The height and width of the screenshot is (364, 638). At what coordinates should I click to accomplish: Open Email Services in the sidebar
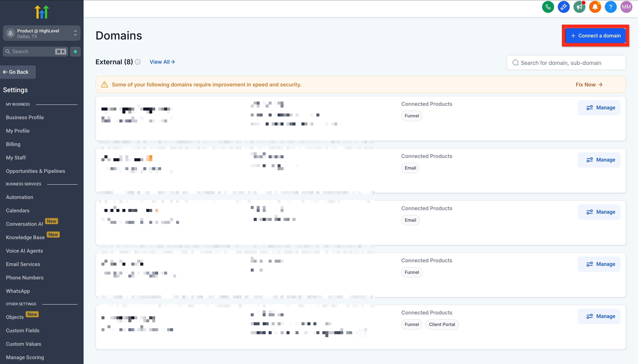(x=23, y=264)
